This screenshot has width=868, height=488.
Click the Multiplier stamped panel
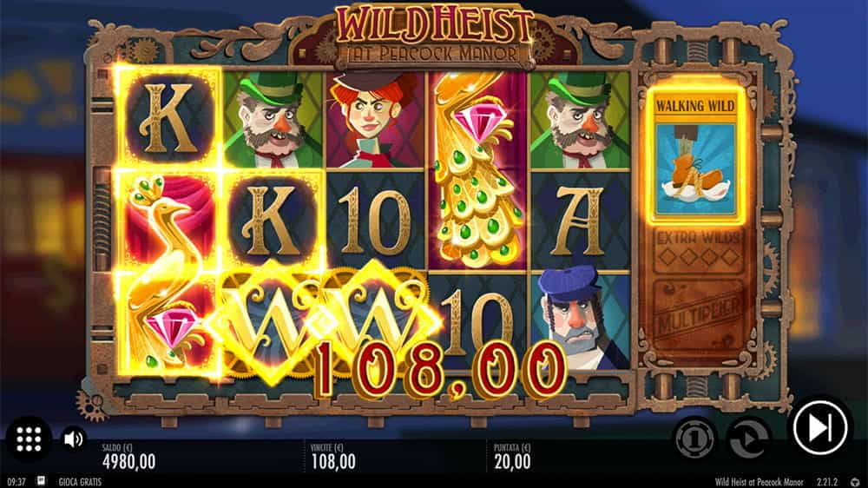point(697,313)
